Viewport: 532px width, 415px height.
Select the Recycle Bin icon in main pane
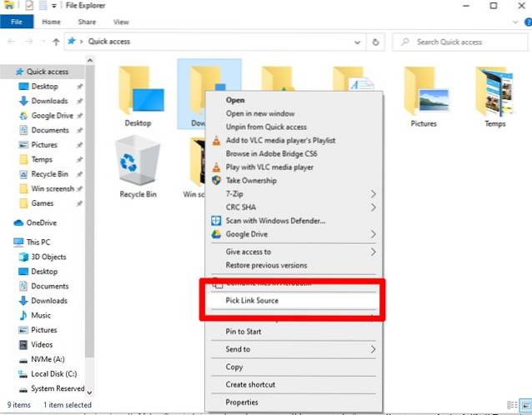138,159
